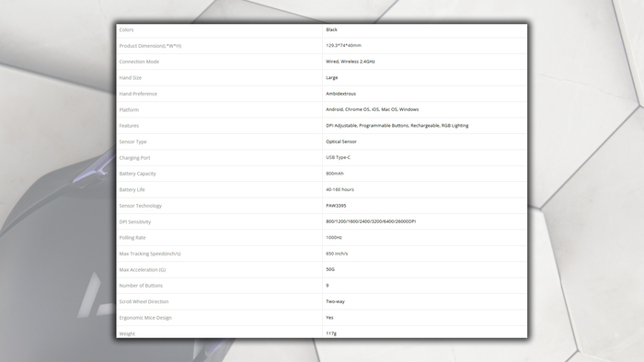Click the 1000Hz polling rate value
This screenshot has width=644, height=362.
(x=334, y=237)
